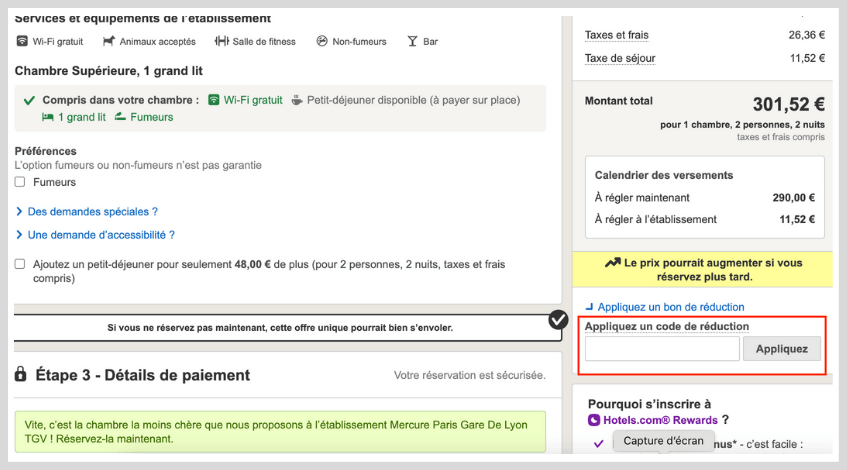Click the black circular checkmark badge
The width and height of the screenshot is (847, 470).
[558, 320]
